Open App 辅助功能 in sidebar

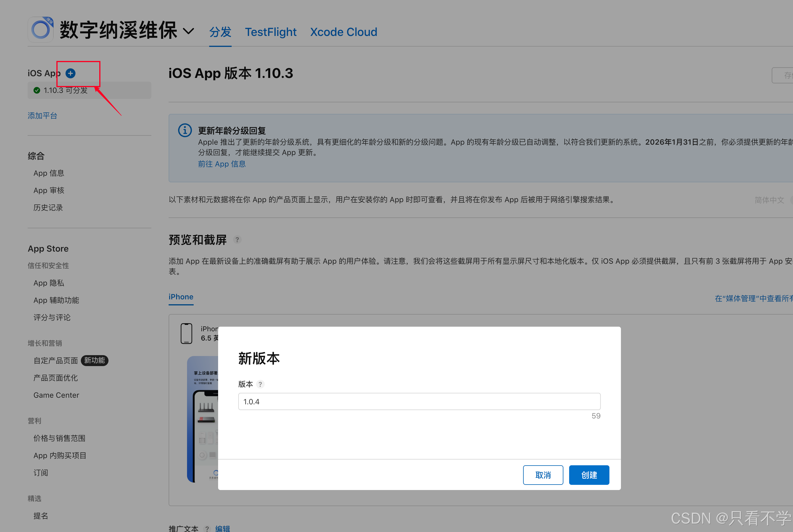pyautogui.click(x=56, y=300)
